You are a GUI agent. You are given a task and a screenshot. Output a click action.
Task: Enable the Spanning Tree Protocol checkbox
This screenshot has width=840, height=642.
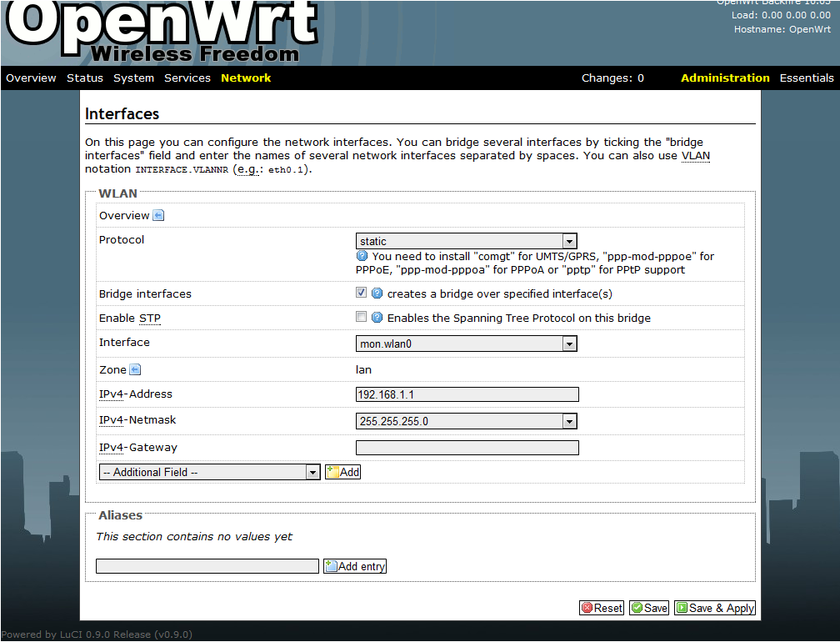[361, 316]
